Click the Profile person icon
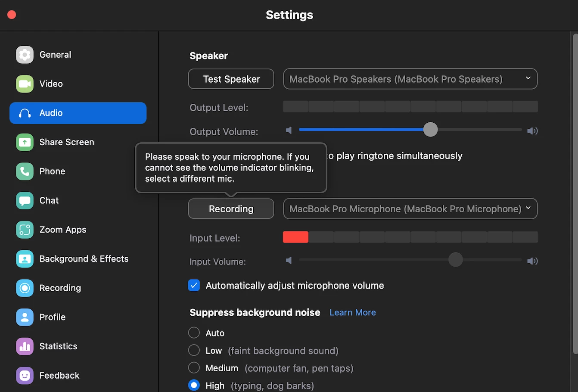Viewport: 578px width, 392px height. click(x=25, y=317)
